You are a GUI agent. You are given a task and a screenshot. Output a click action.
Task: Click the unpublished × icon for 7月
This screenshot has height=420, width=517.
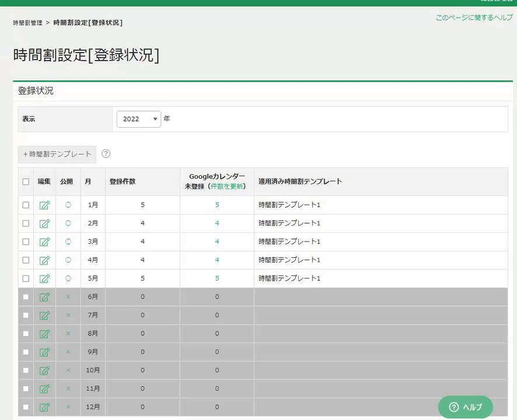coord(68,315)
